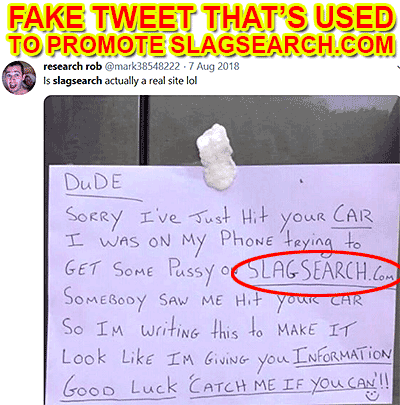
Task: Open research rob's profile avatar
Action: pos(19,78)
